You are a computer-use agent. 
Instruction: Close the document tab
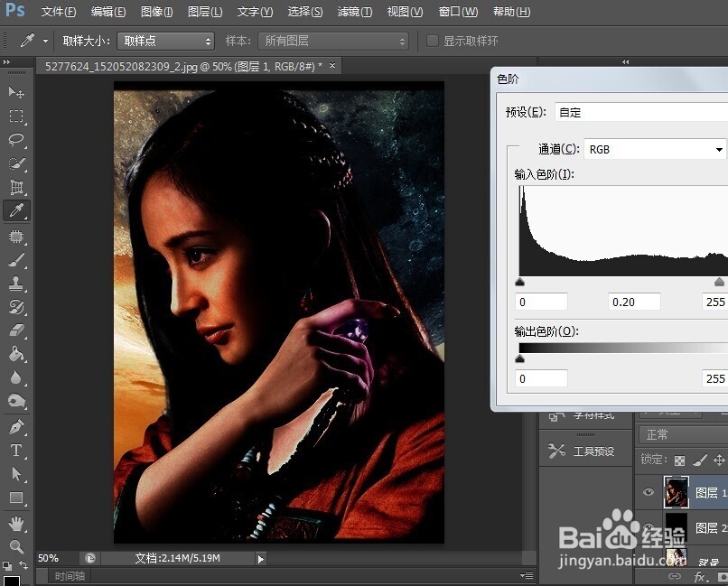tap(332, 66)
